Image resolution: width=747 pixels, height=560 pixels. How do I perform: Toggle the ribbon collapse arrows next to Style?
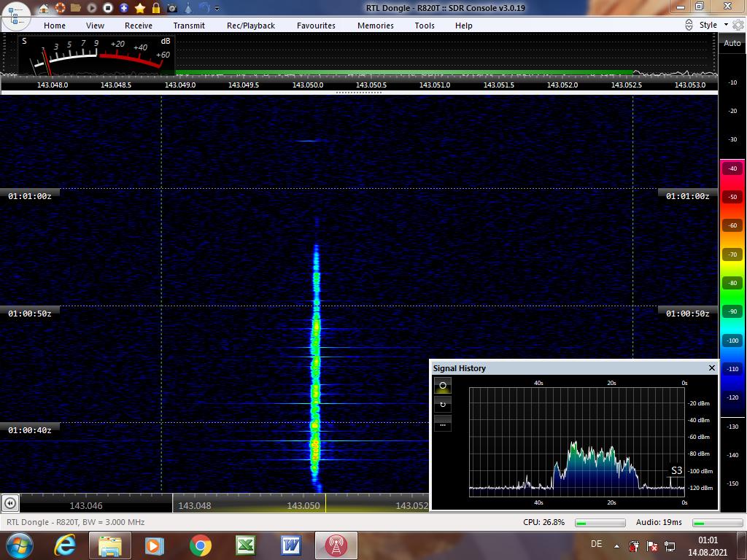point(689,25)
